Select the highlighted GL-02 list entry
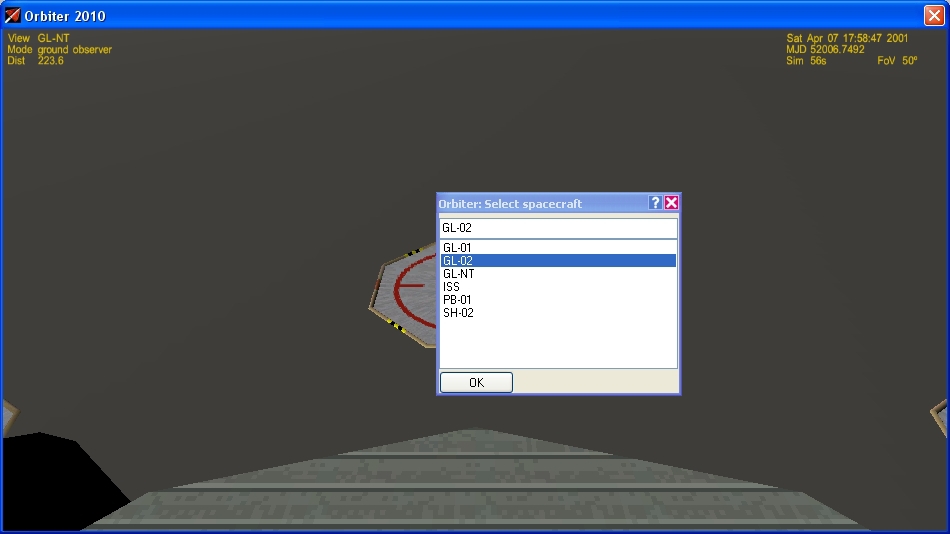Viewport: 950px width, 534px height. pyautogui.click(x=458, y=261)
